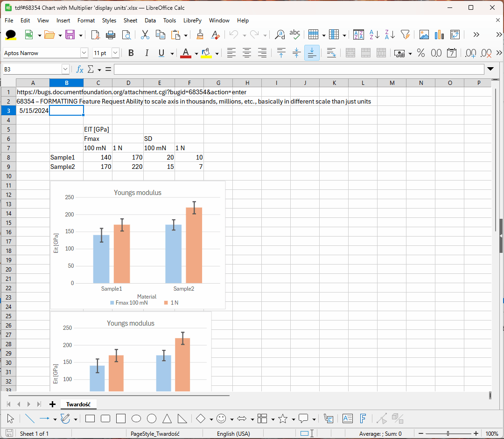The width and height of the screenshot is (504, 439).
Task: Open the Save button dropdown arrow
Action: [x=80, y=35]
